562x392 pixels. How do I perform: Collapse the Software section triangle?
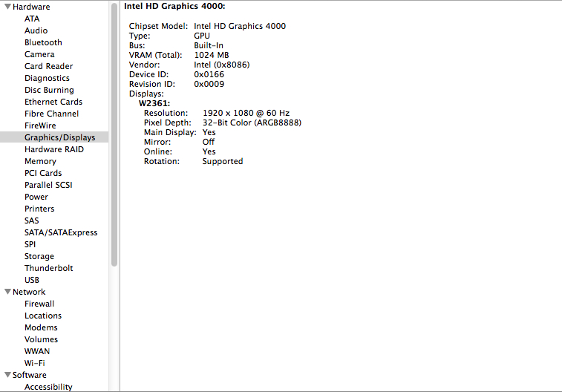tap(7, 375)
